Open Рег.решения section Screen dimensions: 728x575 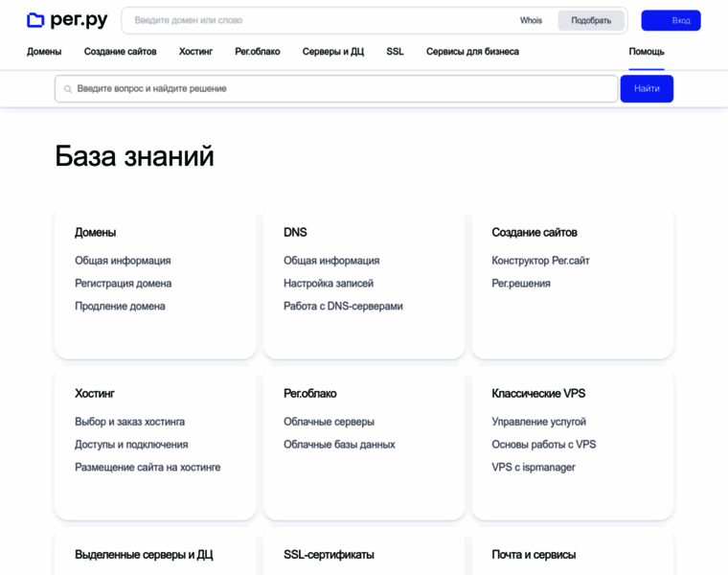[x=521, y=284]
